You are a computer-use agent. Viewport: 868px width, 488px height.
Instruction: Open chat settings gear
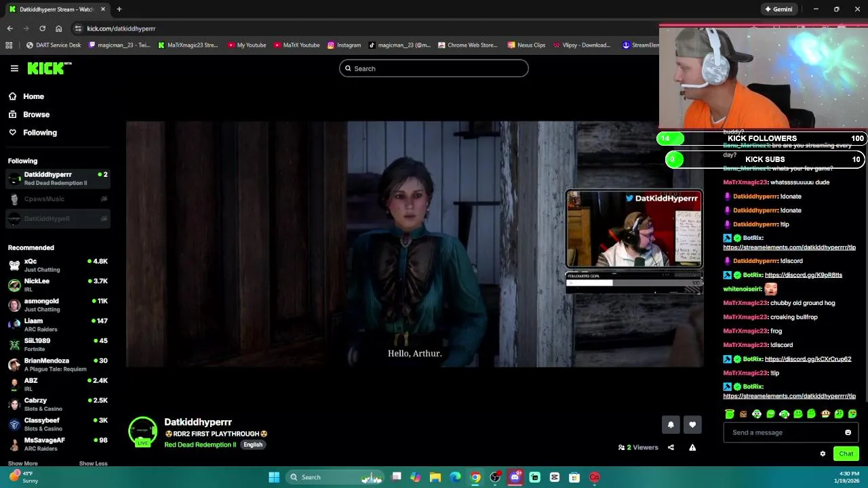point(823,453)
